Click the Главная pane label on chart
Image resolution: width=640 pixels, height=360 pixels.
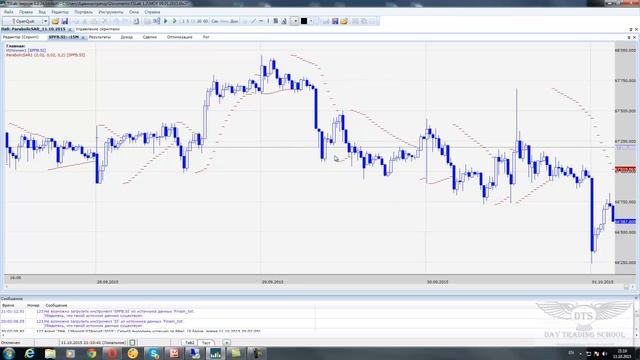(x=16, y=46)
